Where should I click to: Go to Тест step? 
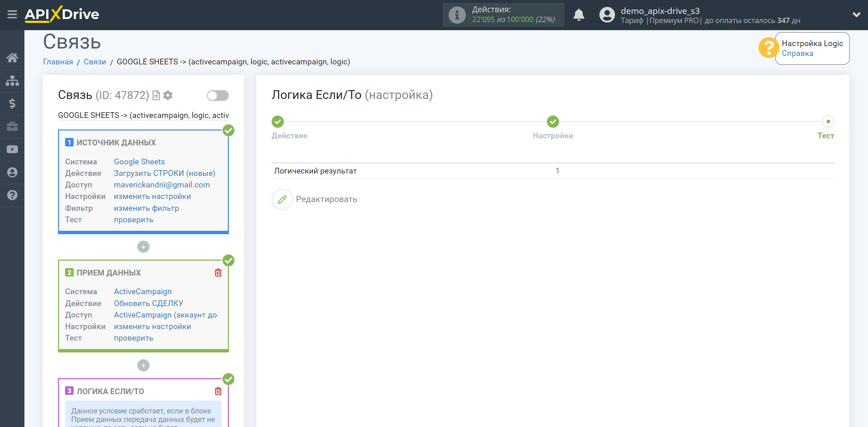[828, 122]
